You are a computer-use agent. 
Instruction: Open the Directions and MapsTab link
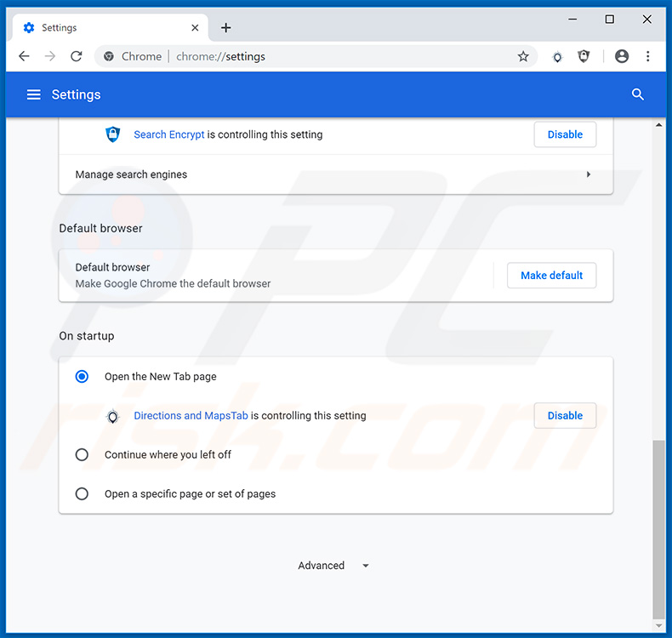tap(191, 416)
